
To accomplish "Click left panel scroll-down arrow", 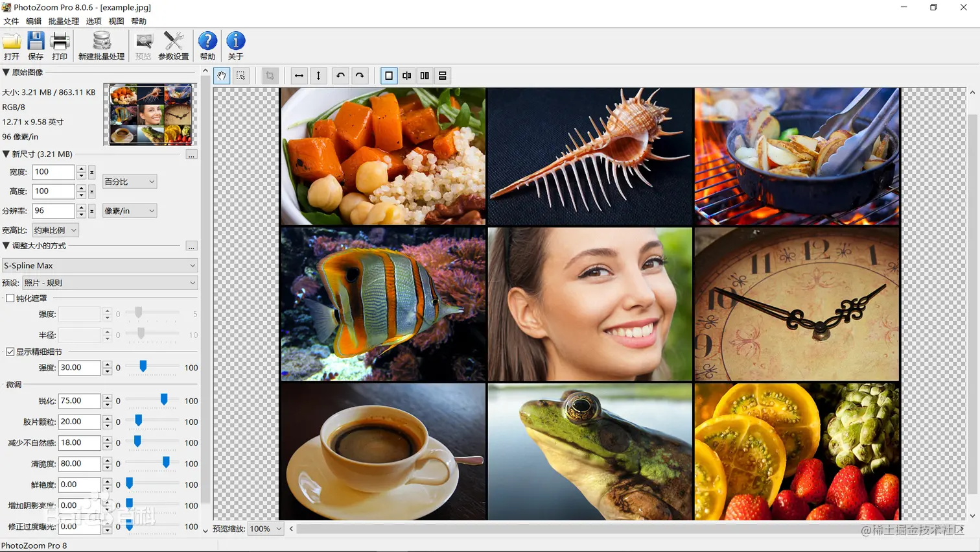I will (x=205, y=531).
